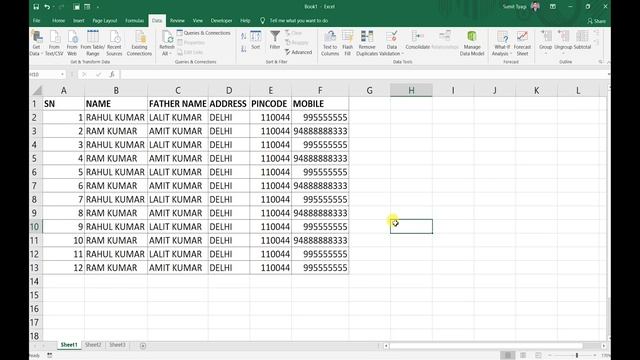Switch to the View tab

coord(198,20)
